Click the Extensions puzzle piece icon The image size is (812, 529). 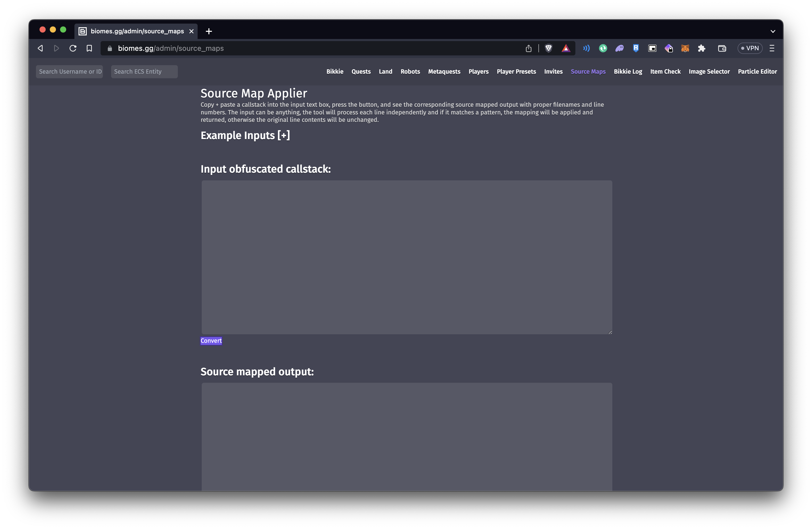coord(701,48)
